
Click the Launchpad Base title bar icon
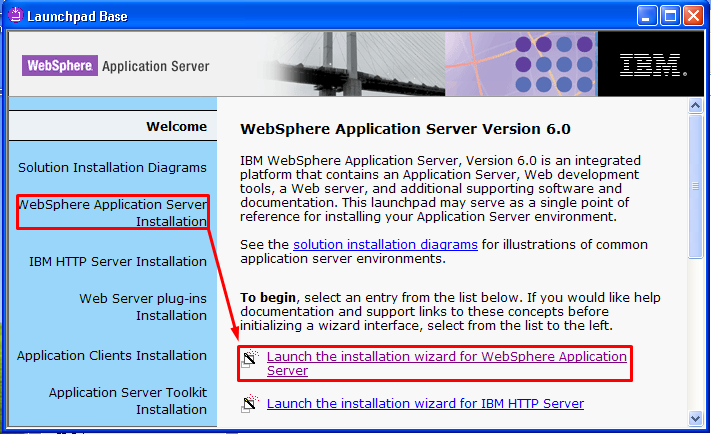click(x=15, y=15)
